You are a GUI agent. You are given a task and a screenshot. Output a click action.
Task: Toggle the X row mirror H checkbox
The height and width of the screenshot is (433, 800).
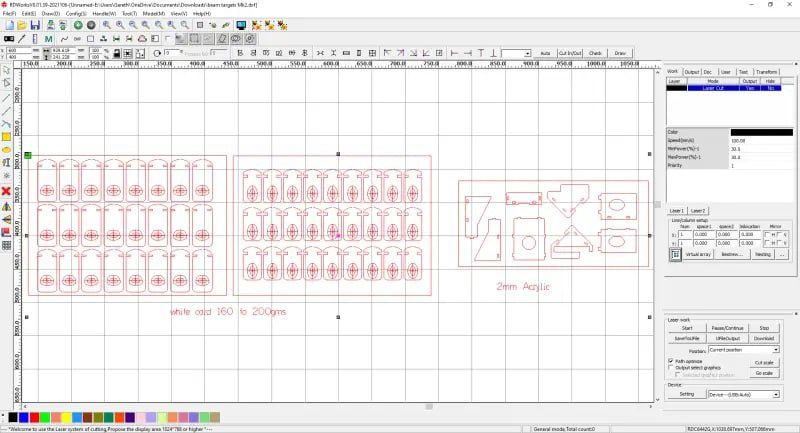(767, 235)
